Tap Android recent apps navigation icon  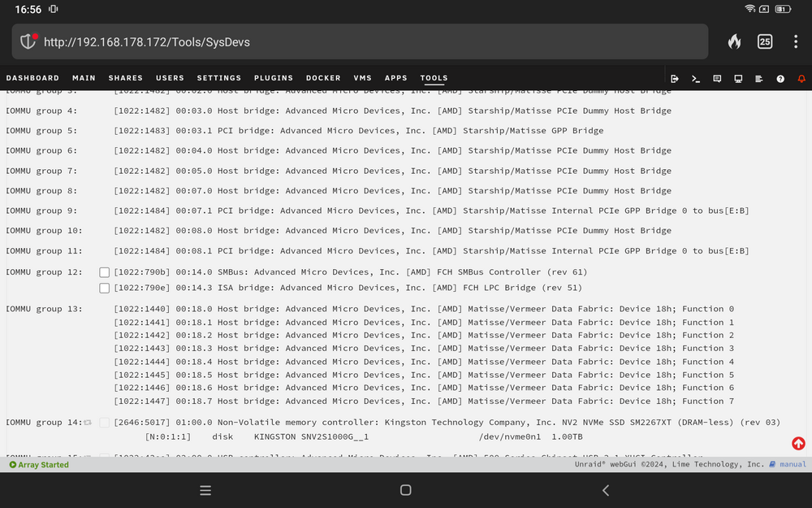tap(205, 490)
